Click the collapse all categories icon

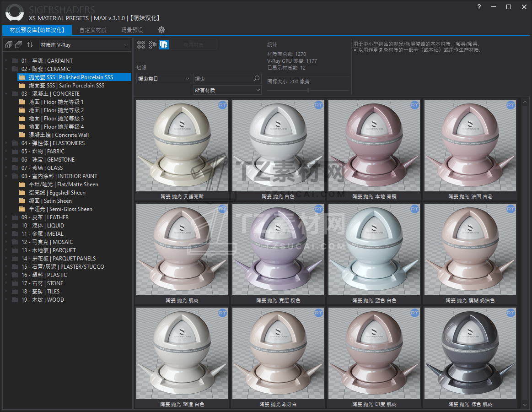click(x=19, y=45)
